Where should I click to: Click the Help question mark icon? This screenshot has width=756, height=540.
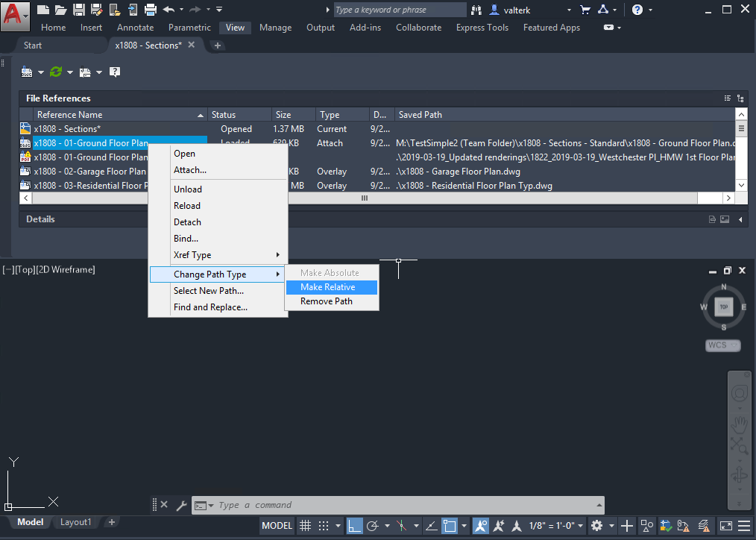point(637,10)
